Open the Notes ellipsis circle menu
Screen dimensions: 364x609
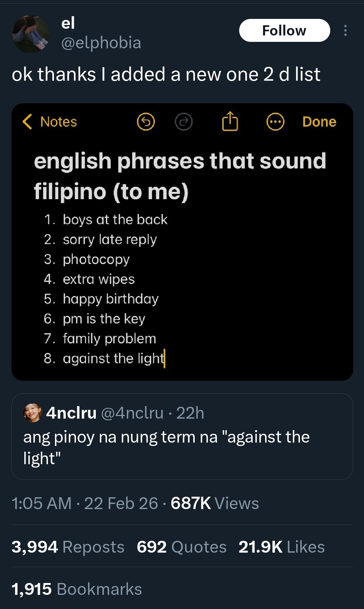tap(275, 122)
